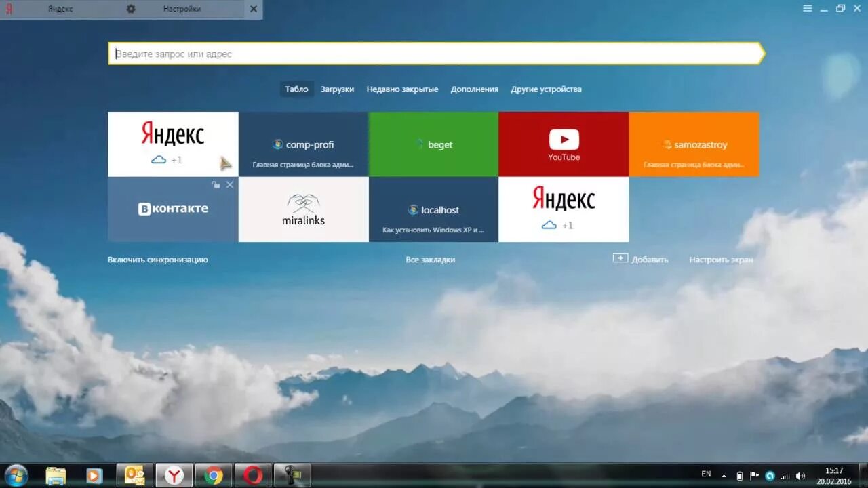Open the ВКонтакте tile

(x=173, y=209)
